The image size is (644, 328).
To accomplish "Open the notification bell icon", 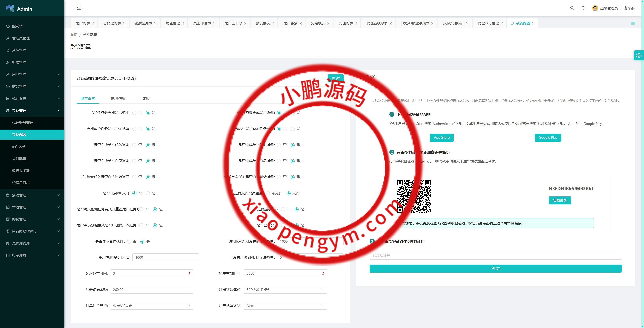I will [x=583, y=8].
